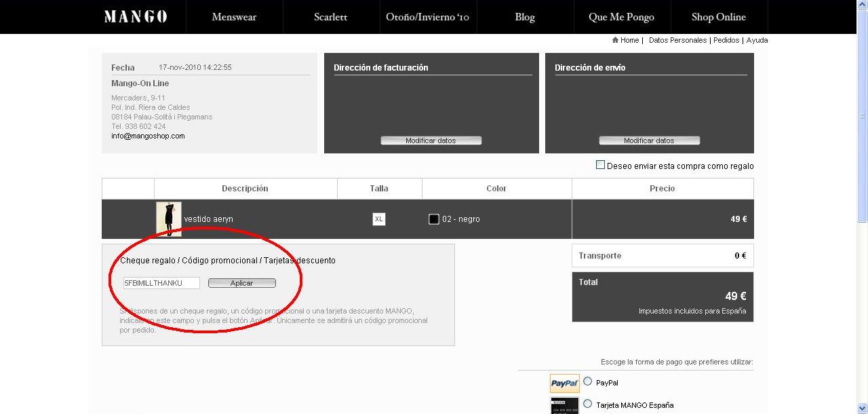This screenshot has height=414, width=868.
Task: Open the Scarlett menu item
Action: pyautogui.click(x=331, y=17)
